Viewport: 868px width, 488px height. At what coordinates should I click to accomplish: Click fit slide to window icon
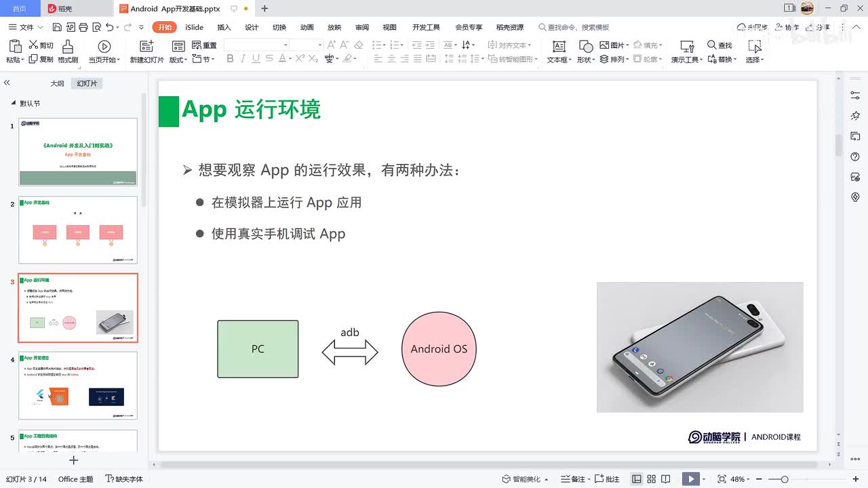[722, 479]
